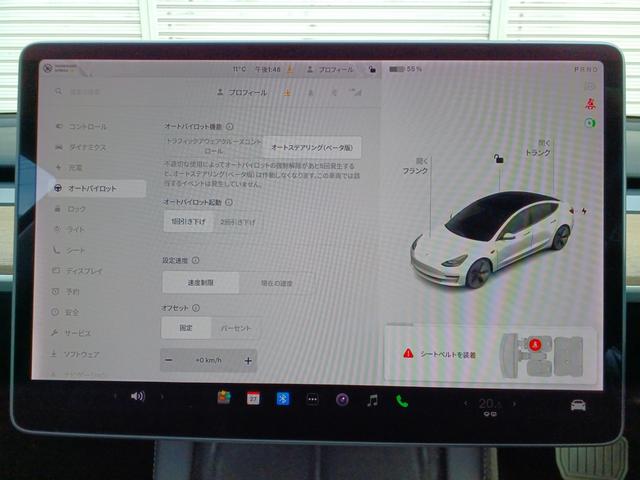640x480 pixels.
Task: Open the music note app
Action: click(x=372, y=400)
